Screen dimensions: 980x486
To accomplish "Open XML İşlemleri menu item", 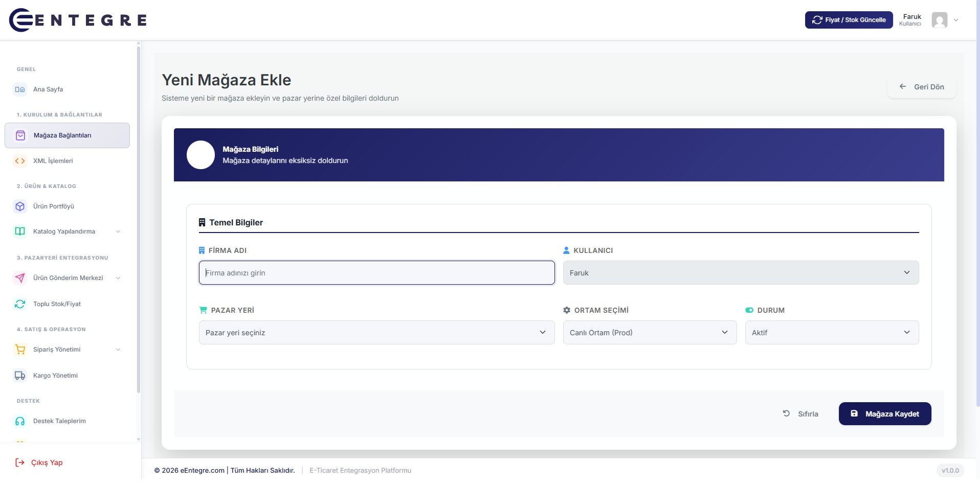I will 67,161.
